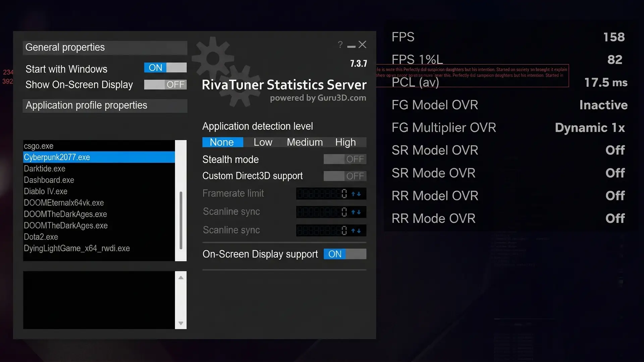Click the FG Multiplier OVR Dynamic 1x value

(590, 128)
